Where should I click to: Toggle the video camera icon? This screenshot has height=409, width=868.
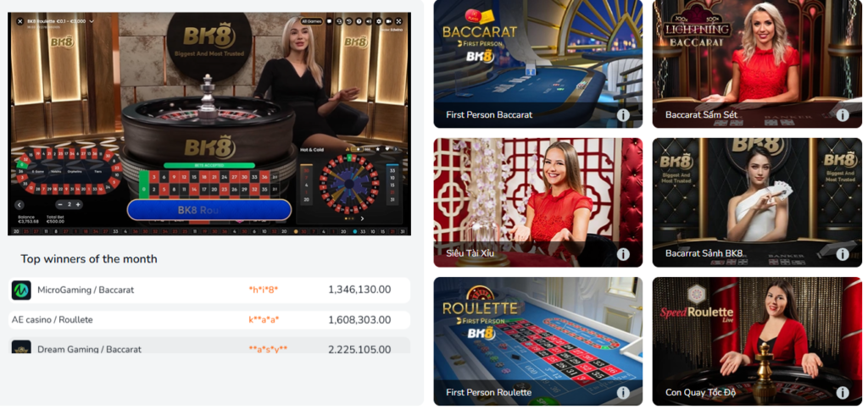click(388, 21)
